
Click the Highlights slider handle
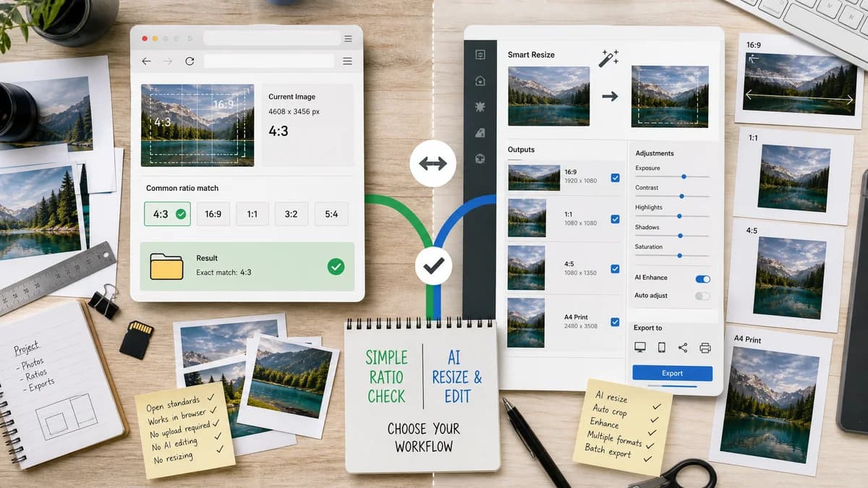[679, 215]
